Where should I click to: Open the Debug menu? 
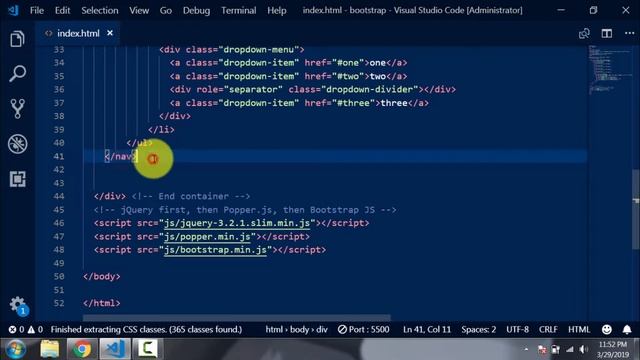(x=196, y=10)
